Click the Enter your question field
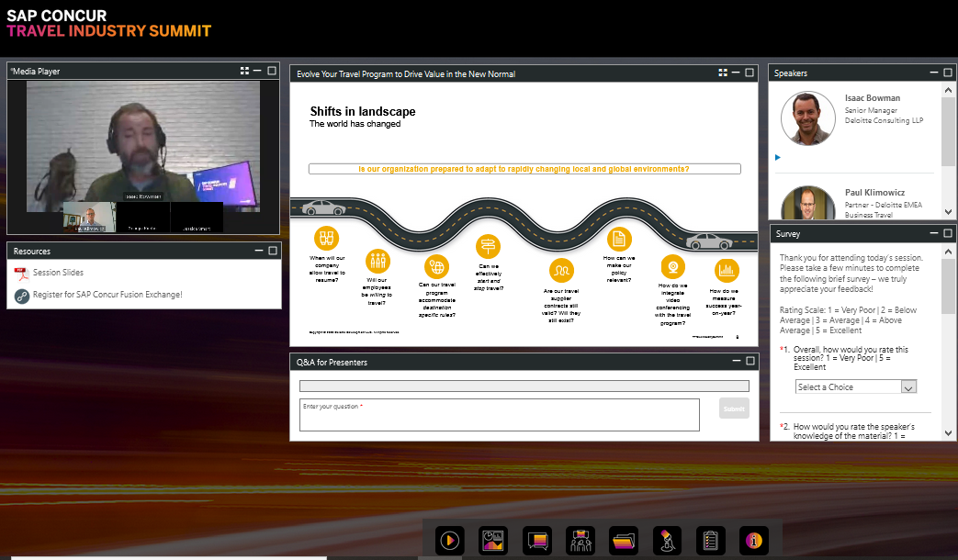 [x=499, y=415]
